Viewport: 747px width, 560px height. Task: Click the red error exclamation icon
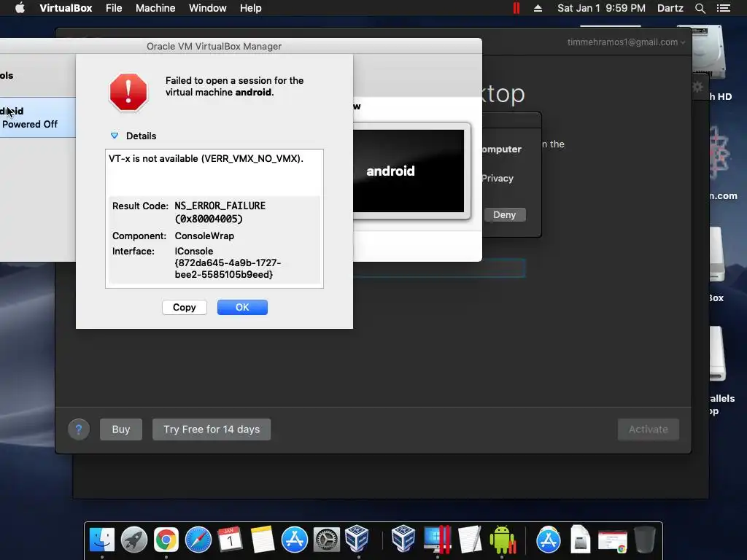(x=128, y=92)
